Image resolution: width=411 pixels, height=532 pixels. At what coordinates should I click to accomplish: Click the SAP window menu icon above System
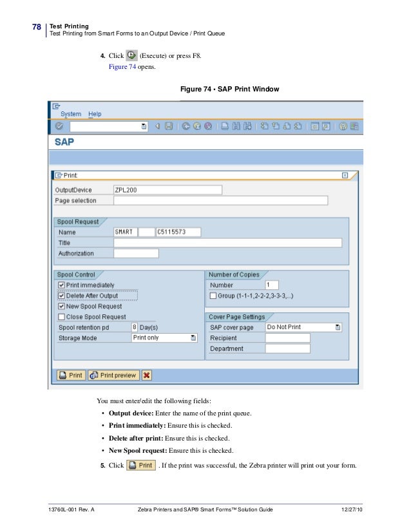tap(56, 106)
